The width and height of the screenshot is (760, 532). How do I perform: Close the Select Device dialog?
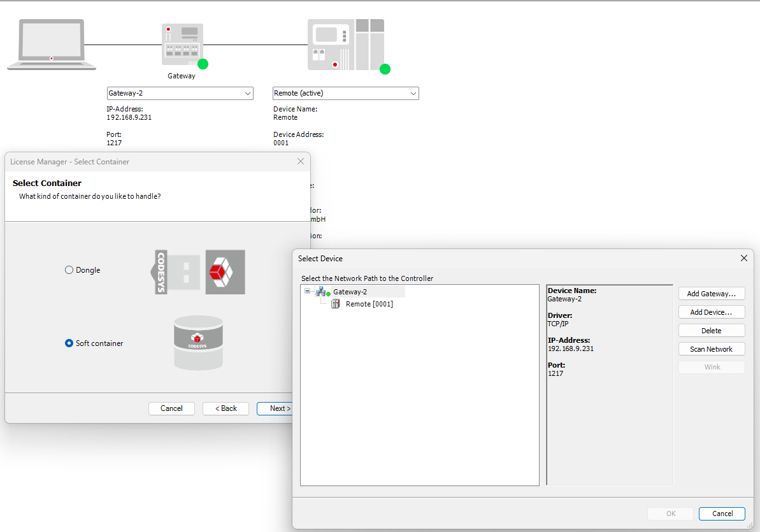(743, 258)
